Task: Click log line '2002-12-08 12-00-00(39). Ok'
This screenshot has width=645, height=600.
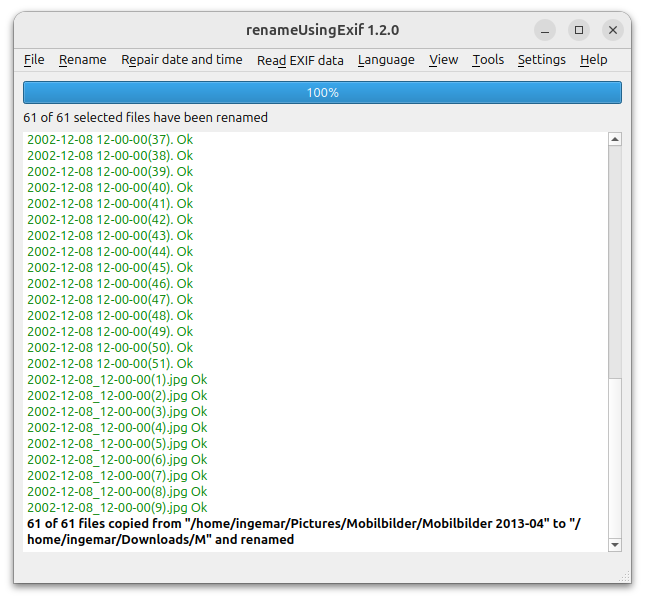Action: (x=110, y=172)
